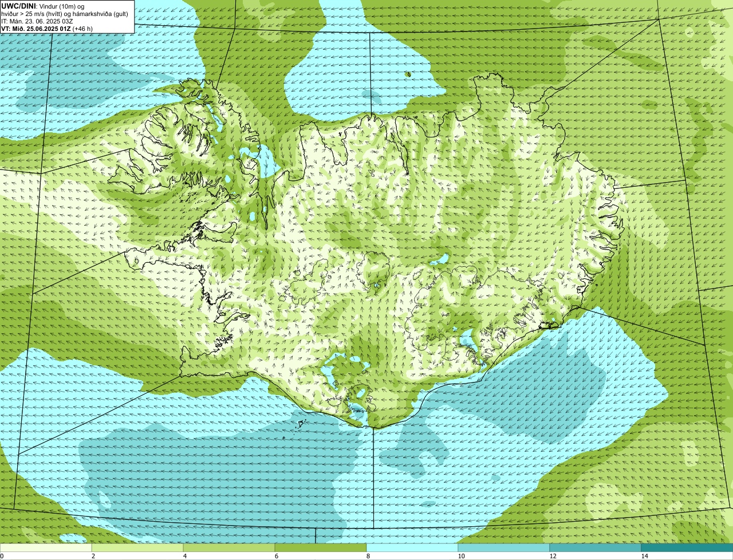Click the 2–4 m/s light green legend segment
This screenshot has width=733, height=560.
[x=137, y=547]
